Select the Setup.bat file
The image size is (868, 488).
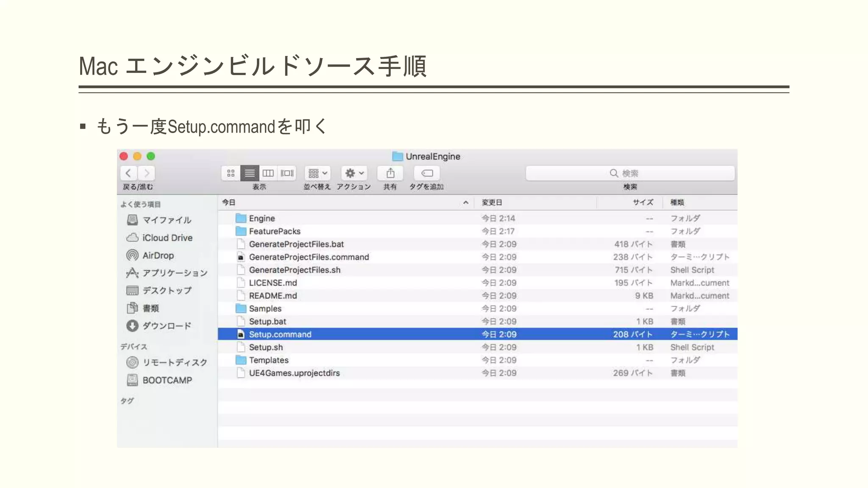(x=478, y=322)
